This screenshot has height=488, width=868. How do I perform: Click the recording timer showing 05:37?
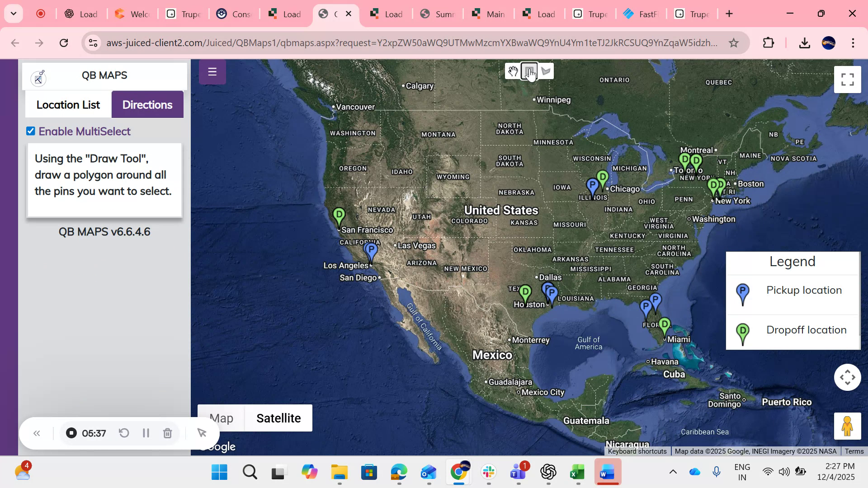pos(94,433)
